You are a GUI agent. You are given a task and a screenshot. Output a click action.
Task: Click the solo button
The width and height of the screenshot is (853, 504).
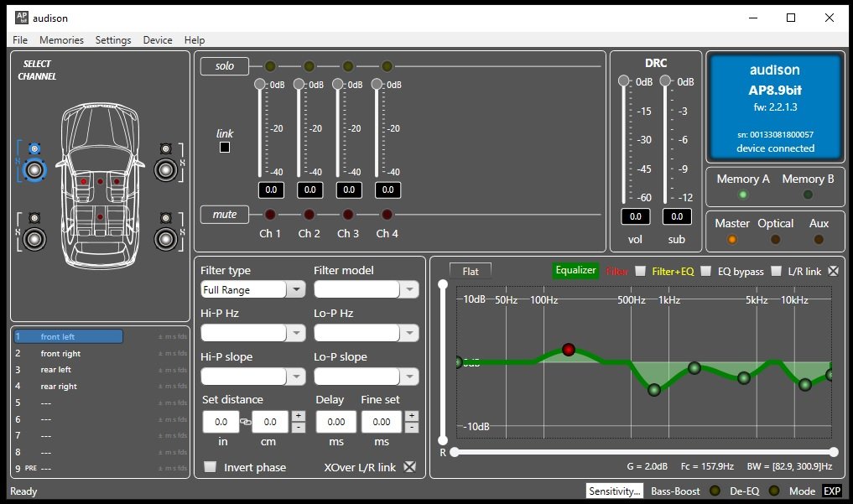pyautogui.click(x=225, y=66)
